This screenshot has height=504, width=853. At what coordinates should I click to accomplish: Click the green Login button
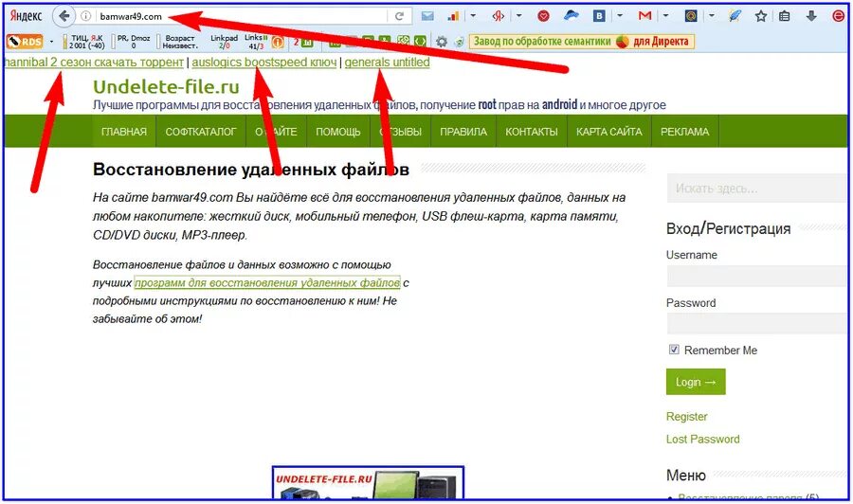coord(696,382)
